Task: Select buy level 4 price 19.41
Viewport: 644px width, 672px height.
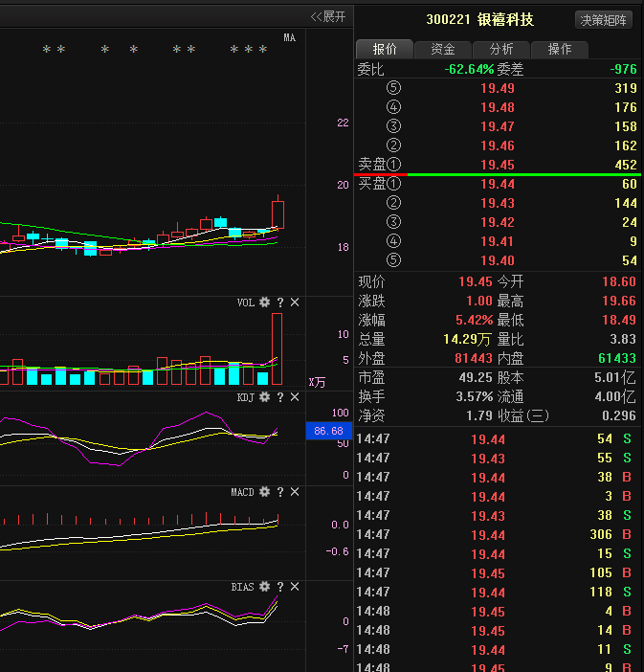Action: pyautogui.click(x=498, y=242)
